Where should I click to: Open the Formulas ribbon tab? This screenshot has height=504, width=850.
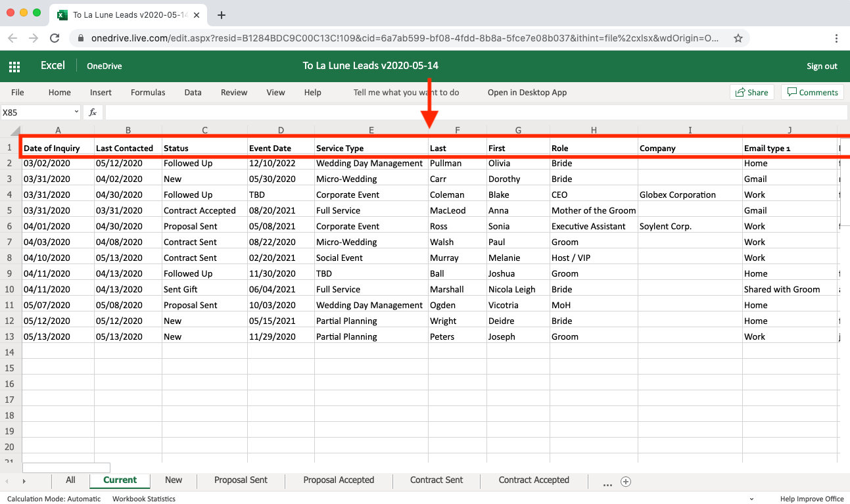148,93
